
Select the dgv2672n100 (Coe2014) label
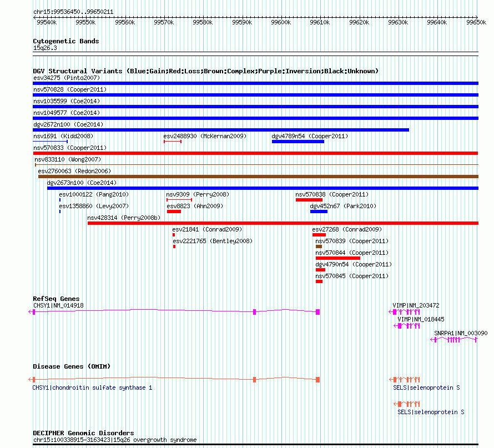(x=68, y=124)
